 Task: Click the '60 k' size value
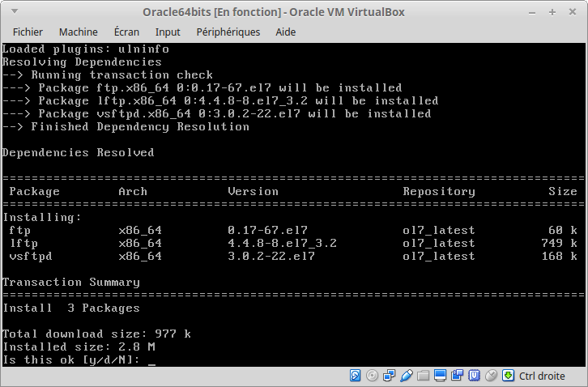563,230
